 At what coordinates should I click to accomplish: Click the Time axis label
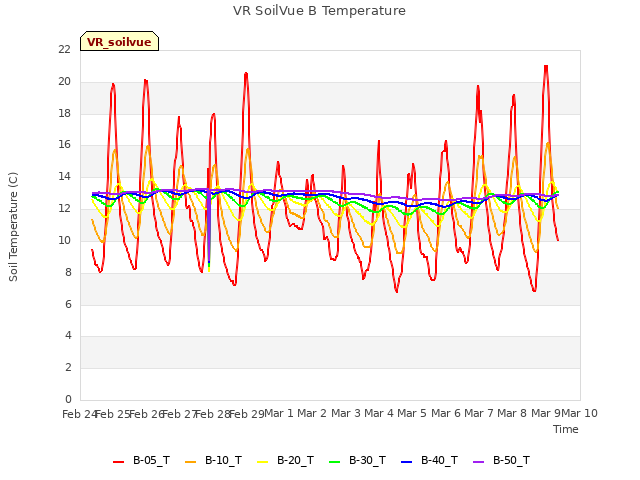pyautogui.click(x=566, y=429)
